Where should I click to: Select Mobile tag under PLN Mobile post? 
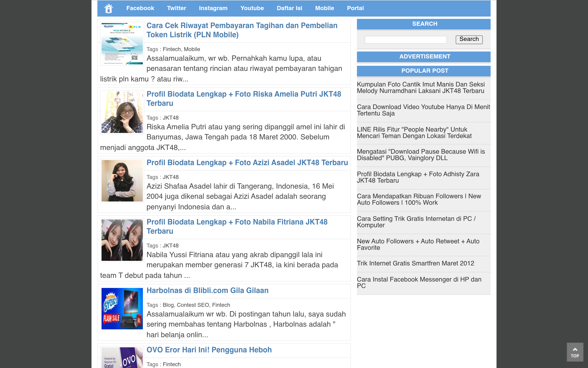[192, 49]
